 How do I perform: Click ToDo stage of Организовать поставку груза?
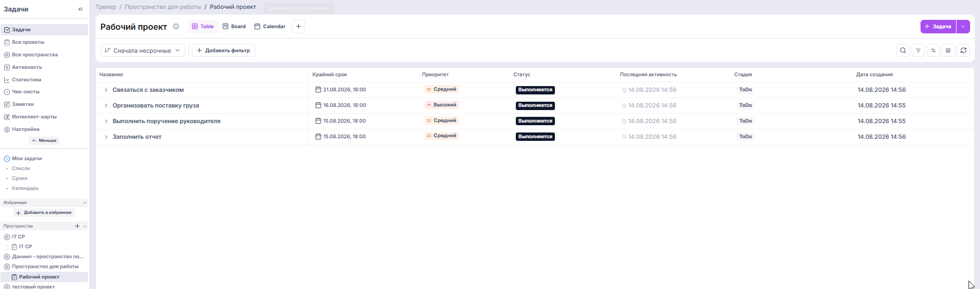745,105
